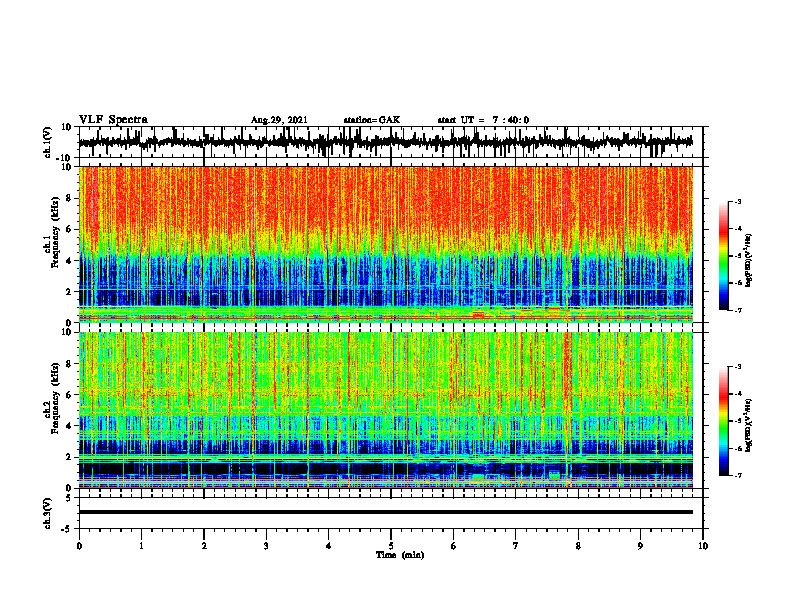This screenshot has height=612, width=792.
Task: Click the time-axis tick label "5"
Action: point(391,546)
